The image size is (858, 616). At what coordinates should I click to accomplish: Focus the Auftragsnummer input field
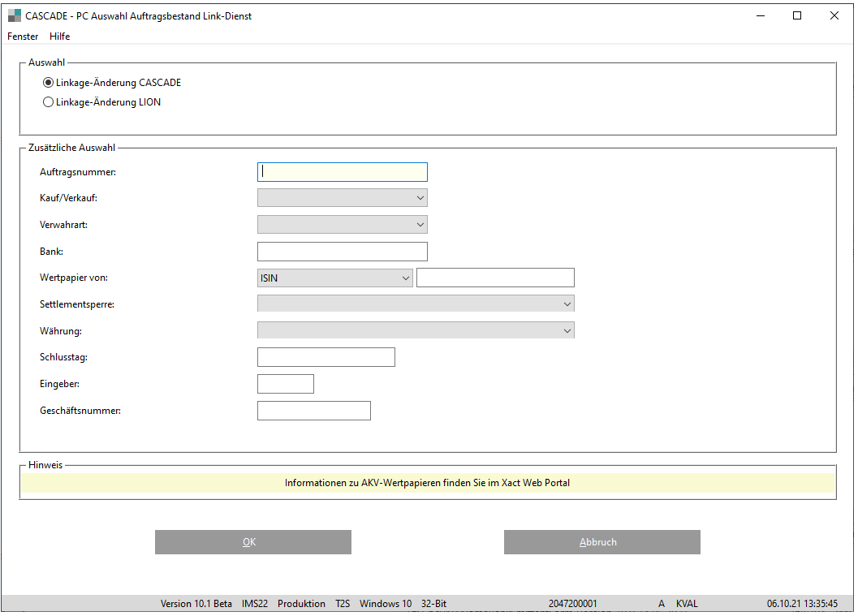pyautogui.click(x=342, y=172)
